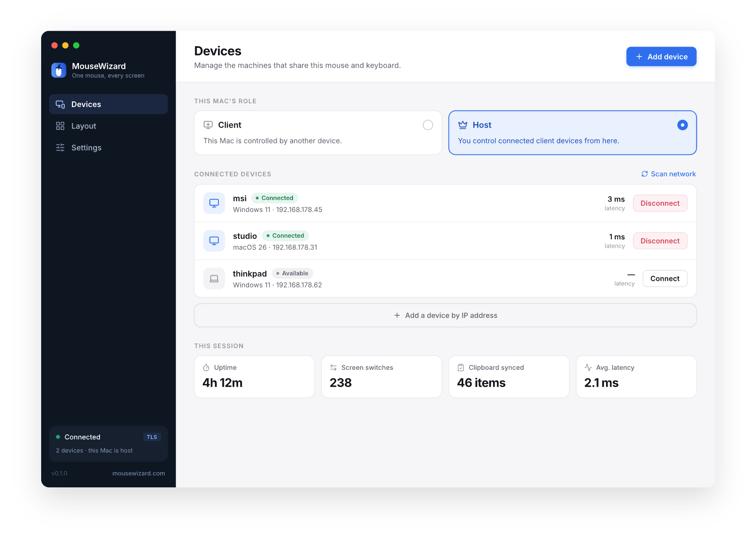Click the thinkpad Available status badge

click(293, 273)
